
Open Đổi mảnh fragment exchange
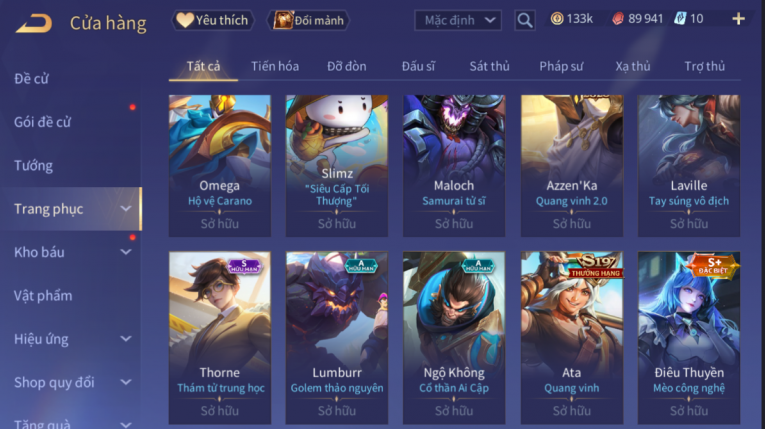[308, 20]
